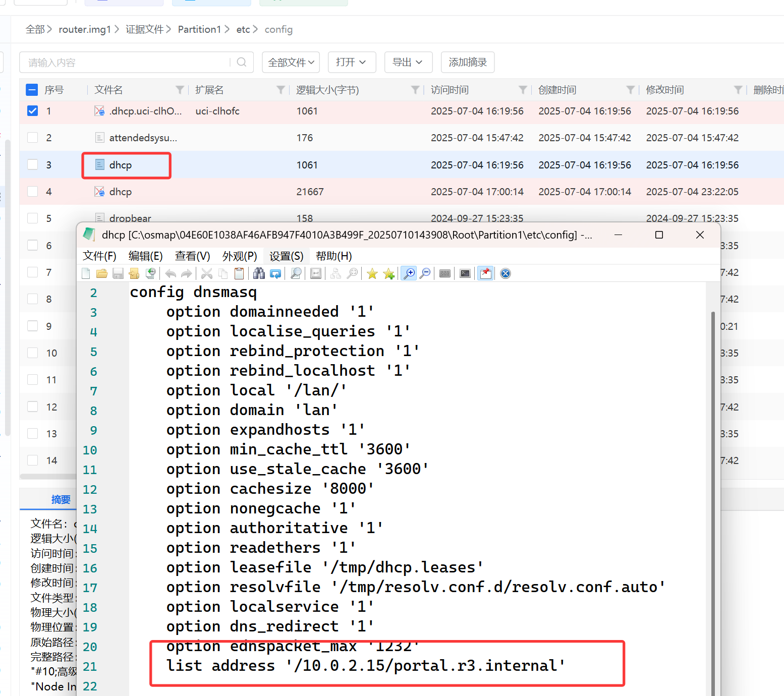Go to router.img1 in the breadcrumb

pos(85,29)
